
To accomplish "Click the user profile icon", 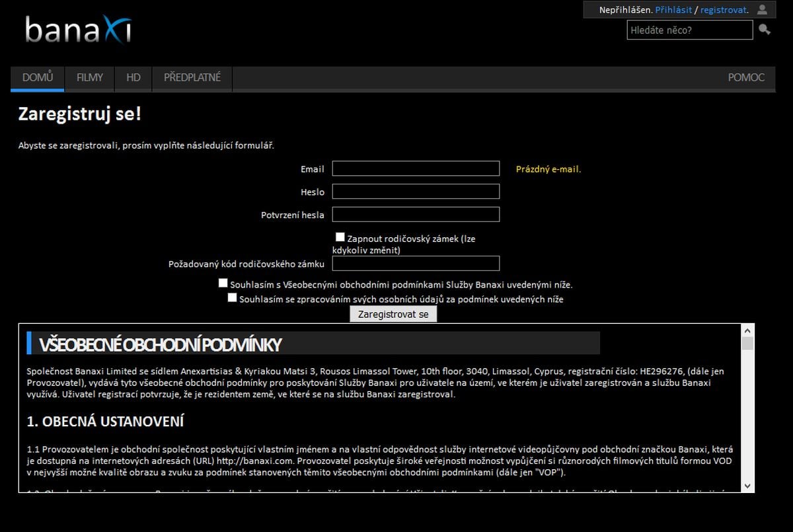I will pyautogui.click(x=763, y=10).
